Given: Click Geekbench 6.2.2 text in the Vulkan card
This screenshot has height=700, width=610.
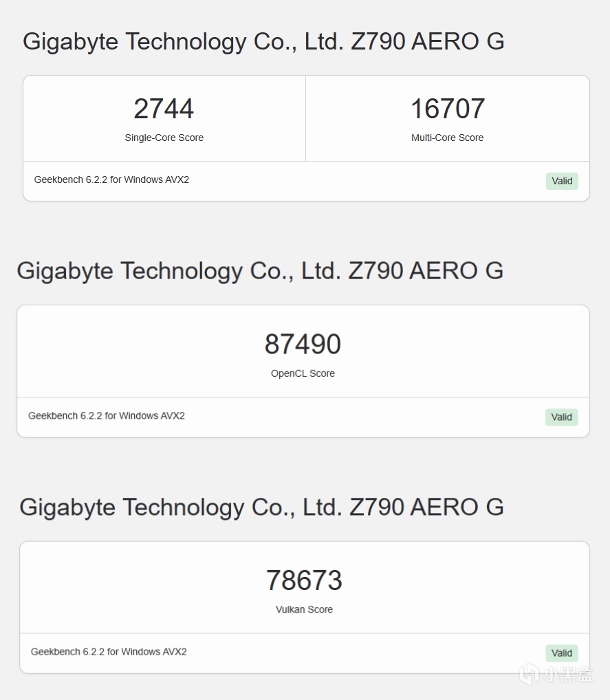Looking at the screenshot, I should (109, 651).
